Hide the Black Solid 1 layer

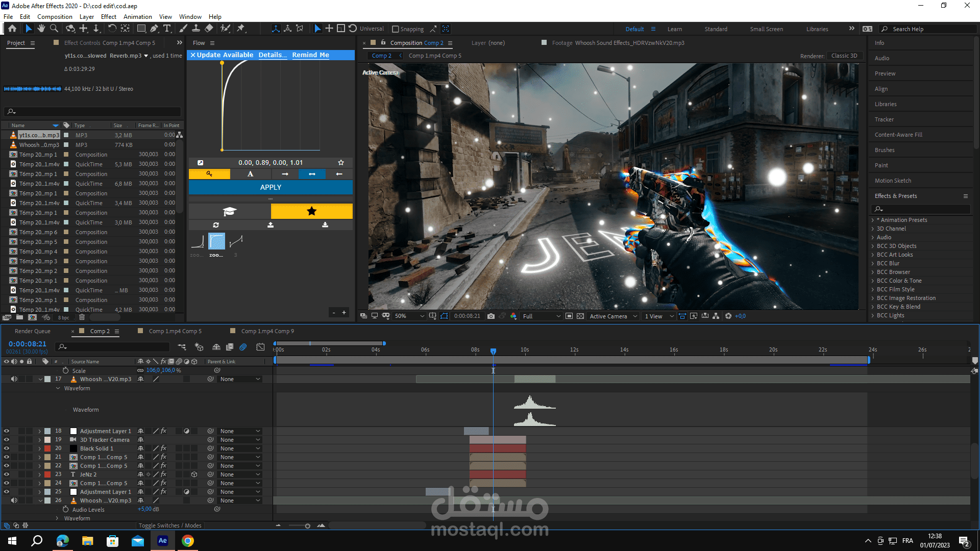[7, 448]
